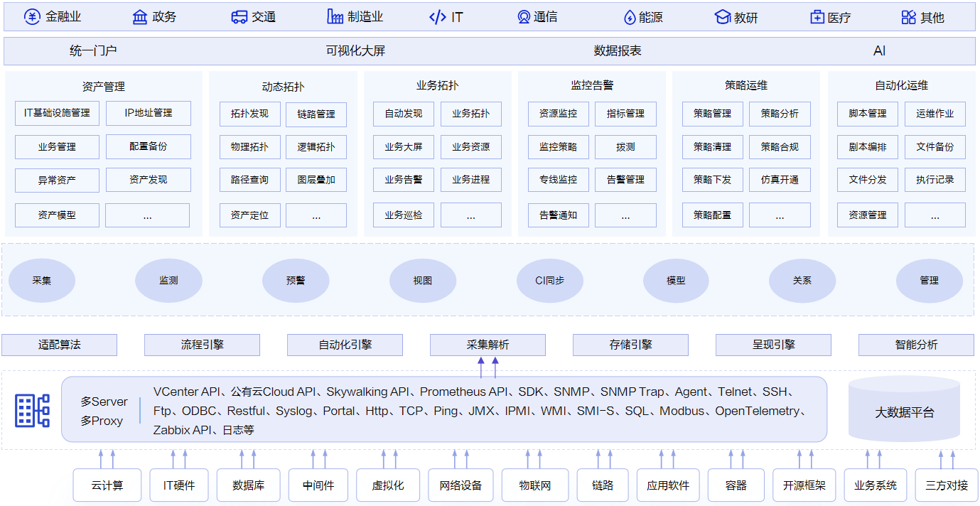Select the 物联网 source box
This screenshot has height=506, width=980.
(x=535, y=485)
